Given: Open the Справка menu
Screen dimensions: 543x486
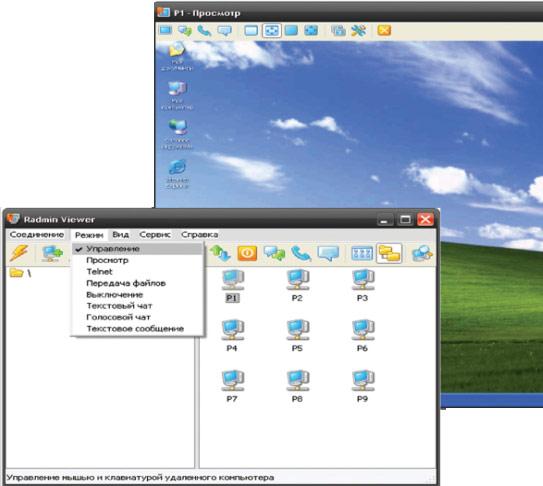Looking at the screenshot, I should click(199, 235).
